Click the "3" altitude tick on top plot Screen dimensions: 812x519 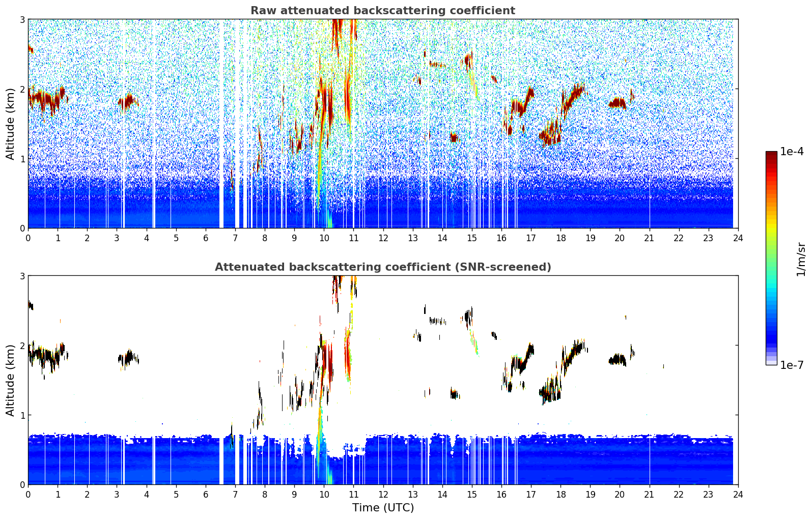click(22, 19)
